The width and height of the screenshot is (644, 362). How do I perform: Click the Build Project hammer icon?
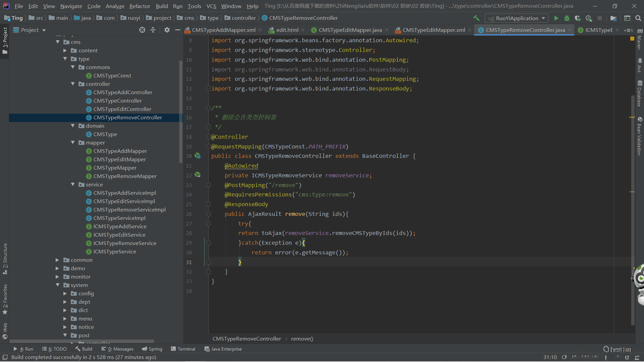pyautogui.click(x=476, y=18)
